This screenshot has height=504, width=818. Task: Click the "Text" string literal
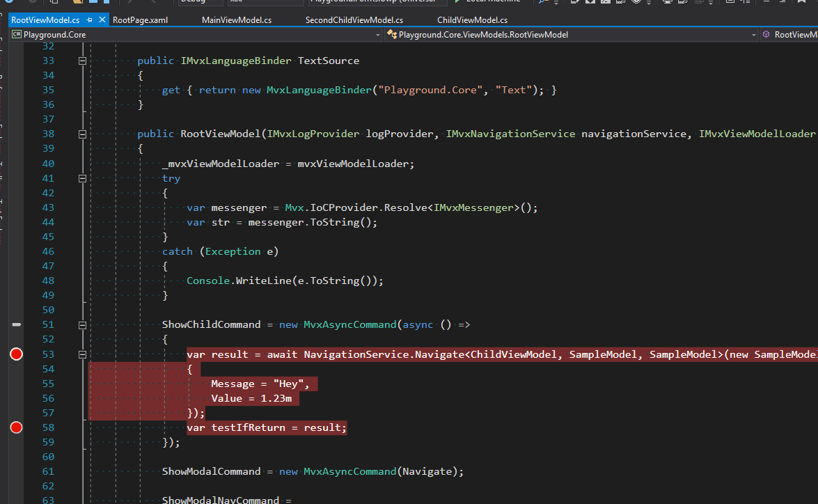point(513,90)
